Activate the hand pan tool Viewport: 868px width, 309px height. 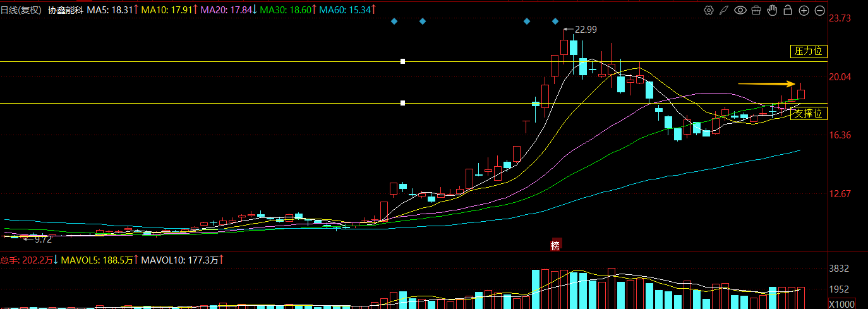772,10
